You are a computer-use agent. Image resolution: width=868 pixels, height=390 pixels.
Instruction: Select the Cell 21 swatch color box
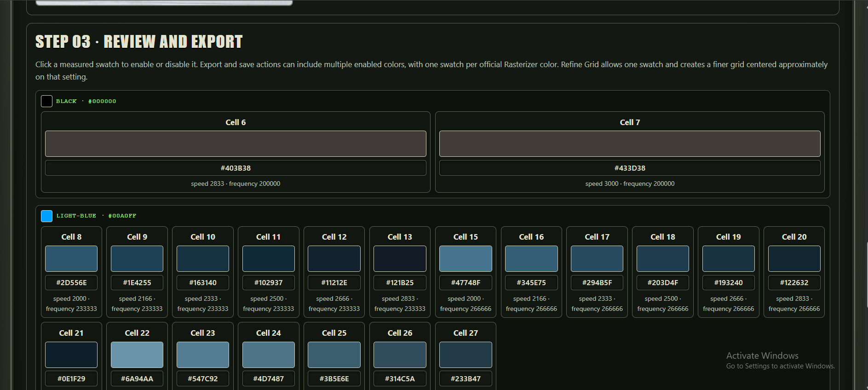(71, 355)
